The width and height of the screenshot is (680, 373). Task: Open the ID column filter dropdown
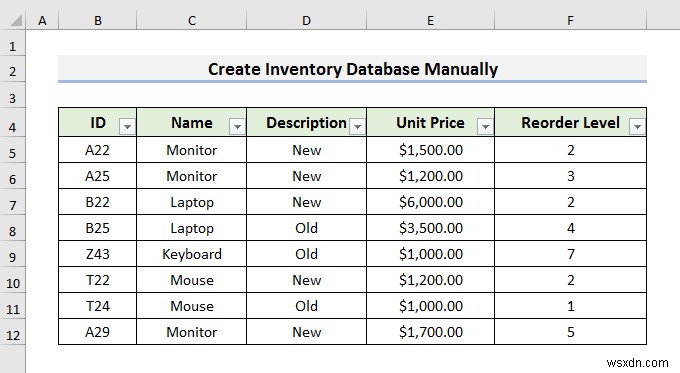(127, 126)
